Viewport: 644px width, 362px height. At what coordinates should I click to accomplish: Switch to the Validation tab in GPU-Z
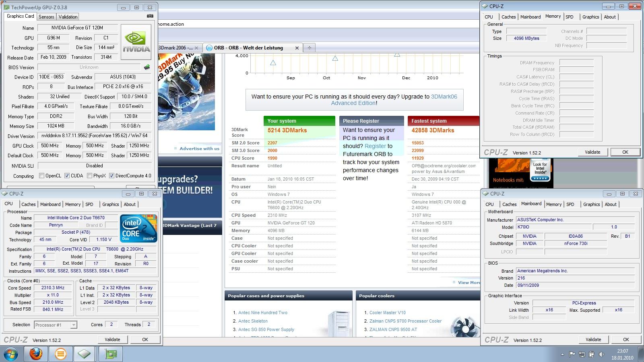[x=68, y=17]
